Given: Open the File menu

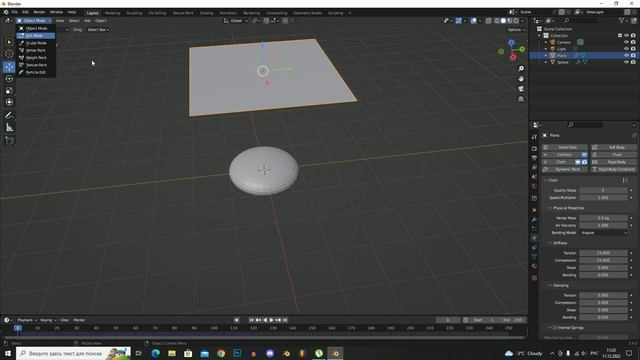Looking at the screenshot, I should pyautogui.click(x=15, y=12).
